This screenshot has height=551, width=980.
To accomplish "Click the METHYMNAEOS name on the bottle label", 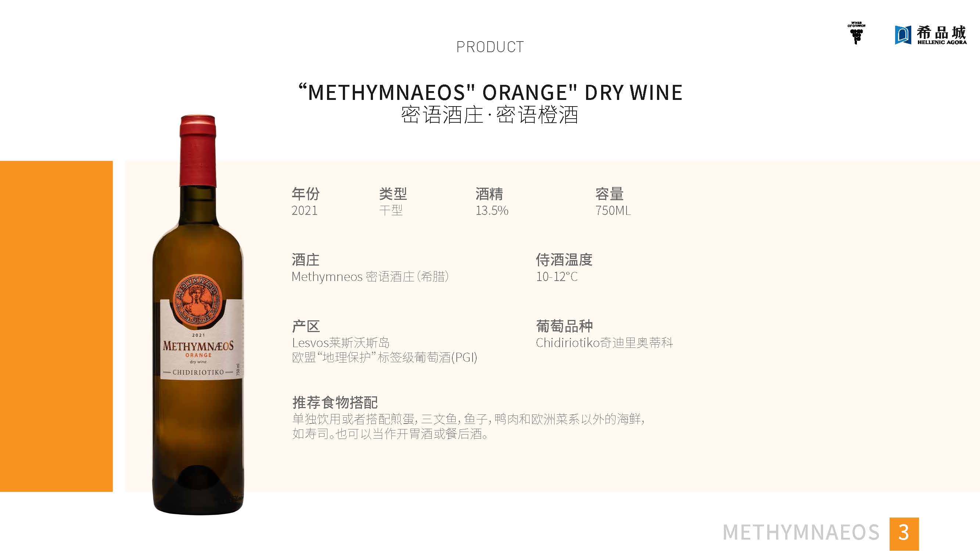I will [198, 346].
